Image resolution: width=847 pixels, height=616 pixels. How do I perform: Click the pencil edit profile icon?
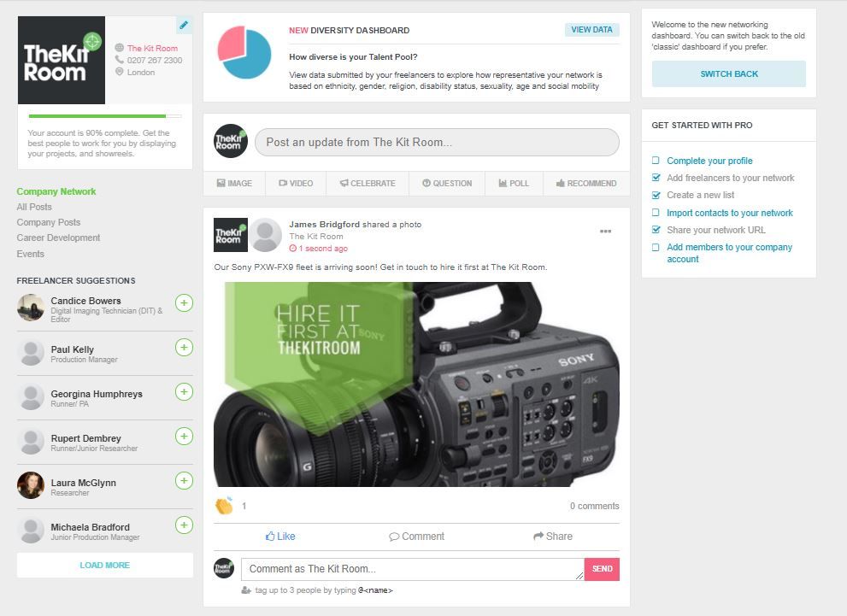pos(184,25)
